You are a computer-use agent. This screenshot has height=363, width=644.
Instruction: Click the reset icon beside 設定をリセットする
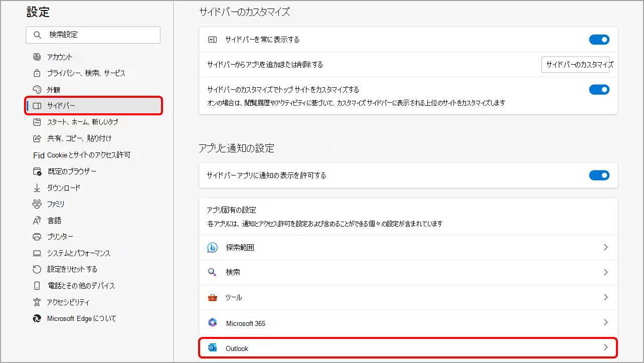coord(37,269)
